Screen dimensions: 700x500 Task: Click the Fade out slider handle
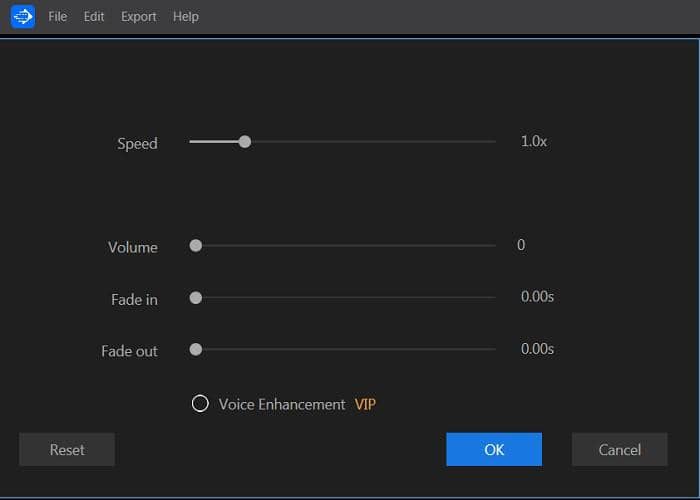(x=196, y=350)
